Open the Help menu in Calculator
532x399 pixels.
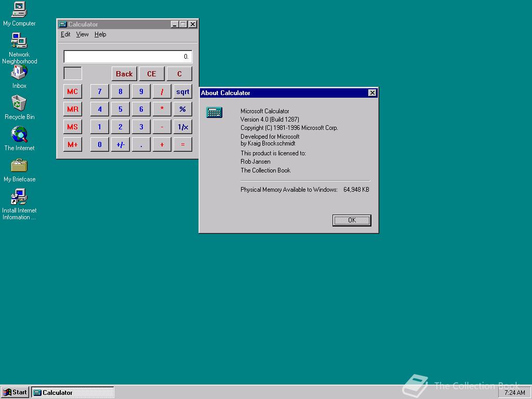100,34
